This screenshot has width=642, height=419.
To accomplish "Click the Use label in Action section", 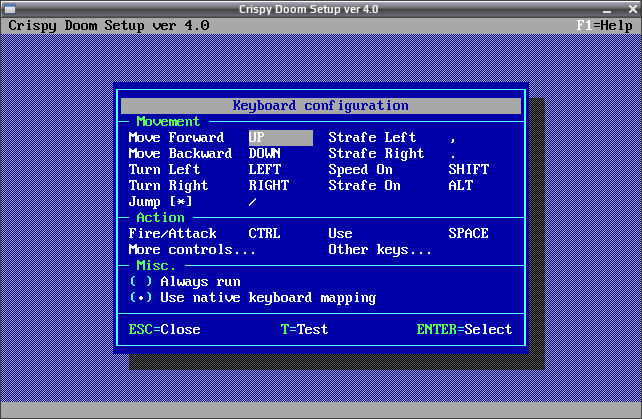I will (x=340, y=233).
